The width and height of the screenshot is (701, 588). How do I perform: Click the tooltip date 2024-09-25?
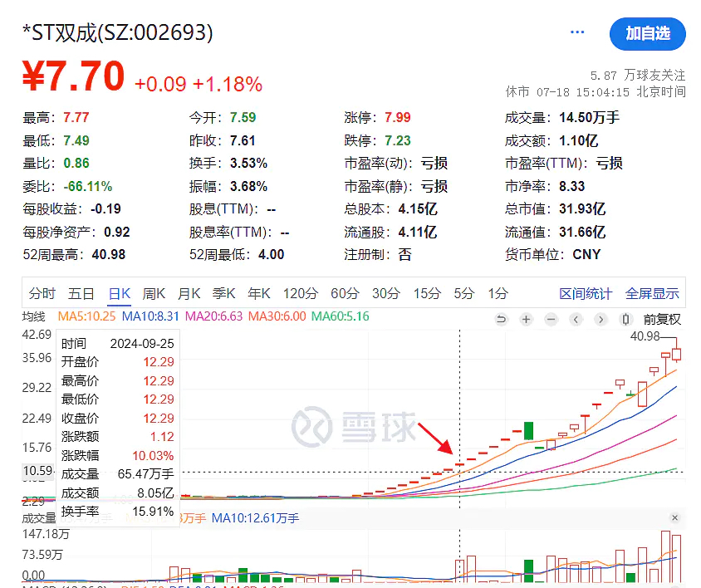tap(142, 343)
